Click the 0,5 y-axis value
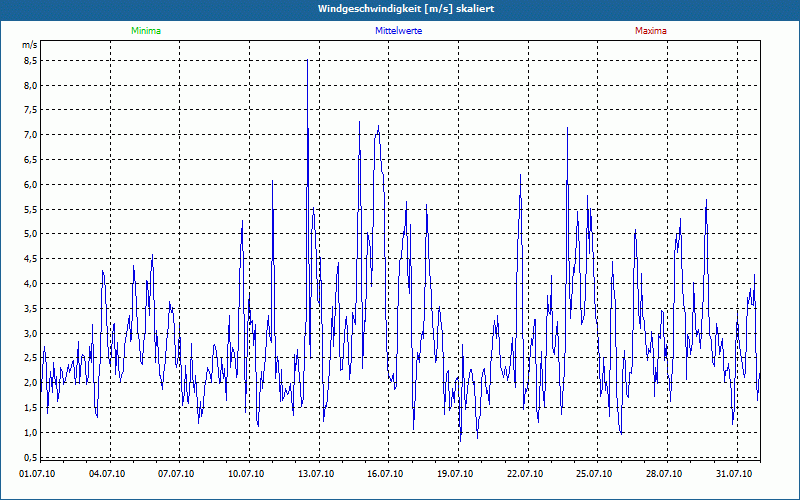The image size is (800, 500). point(31,457)
